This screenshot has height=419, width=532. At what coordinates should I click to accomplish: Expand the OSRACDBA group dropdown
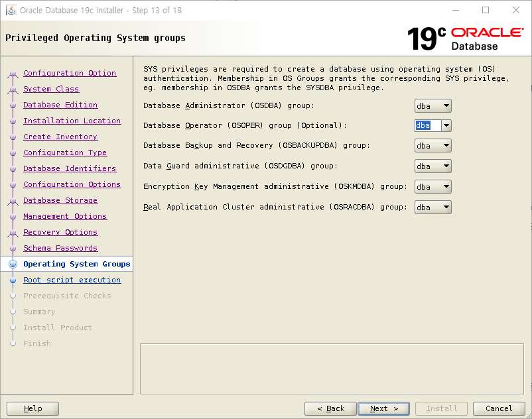(x=433, y=207)
